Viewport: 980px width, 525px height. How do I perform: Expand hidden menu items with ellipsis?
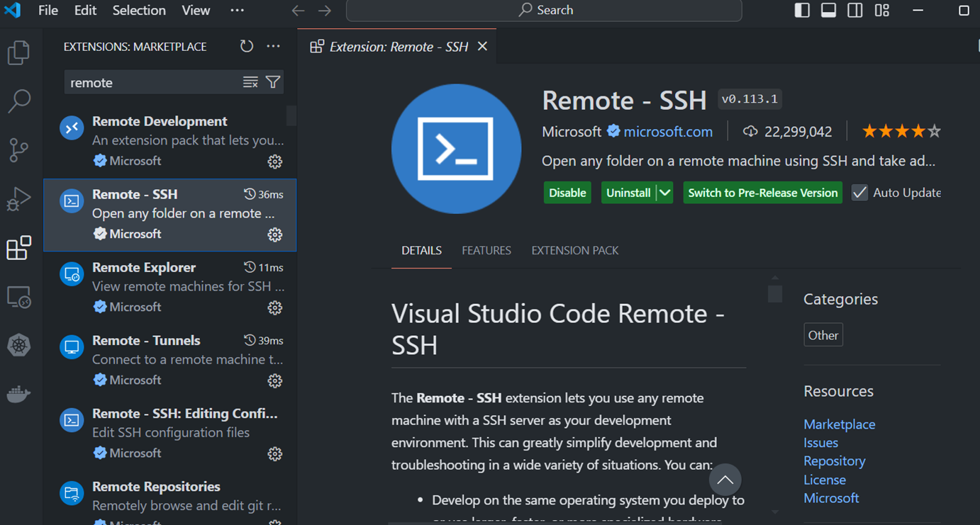tap(238, 10)
